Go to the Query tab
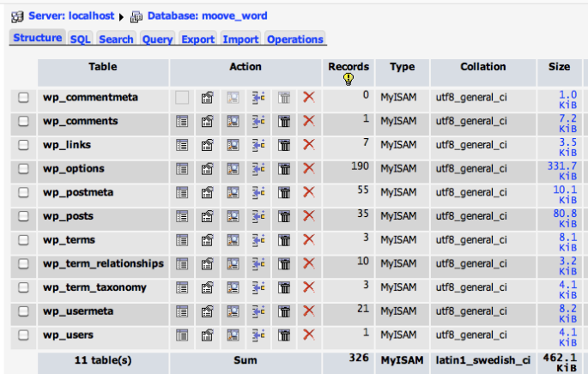This screenshot has height=374, width=588. (x=157, y=39)
